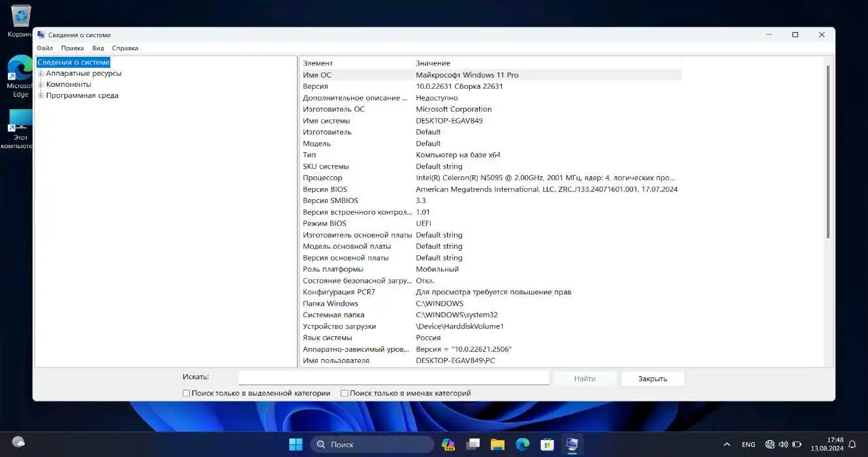Select the Сведения о системе tree root
The image size is (868, 457).
click(x=73, y=62)
